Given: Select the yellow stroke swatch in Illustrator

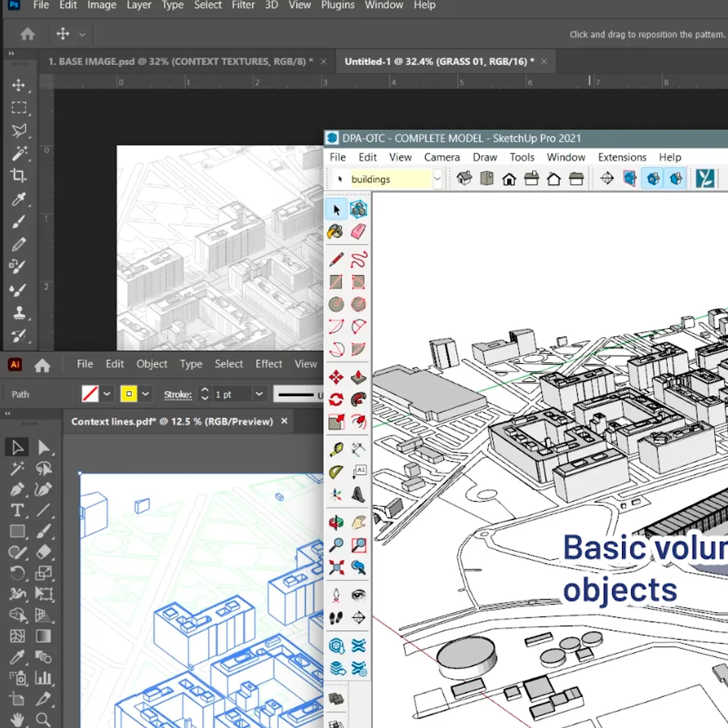Looking at the screenshot, I should (129, 394).
